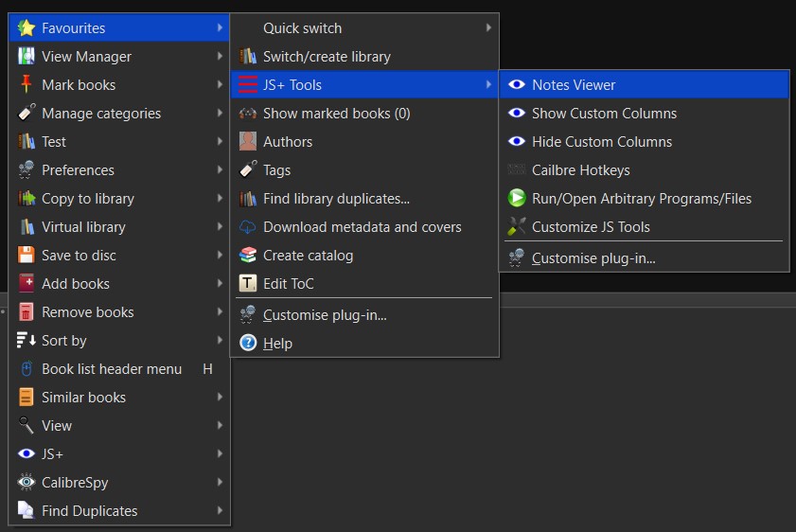Click the Help question mark icon

248,343
